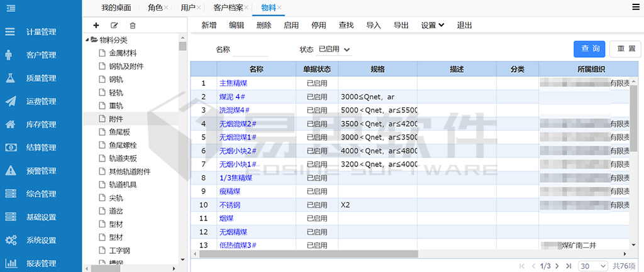
Task: Open the 状态 已启用 dropdown
Action: (x=334, y=49)
